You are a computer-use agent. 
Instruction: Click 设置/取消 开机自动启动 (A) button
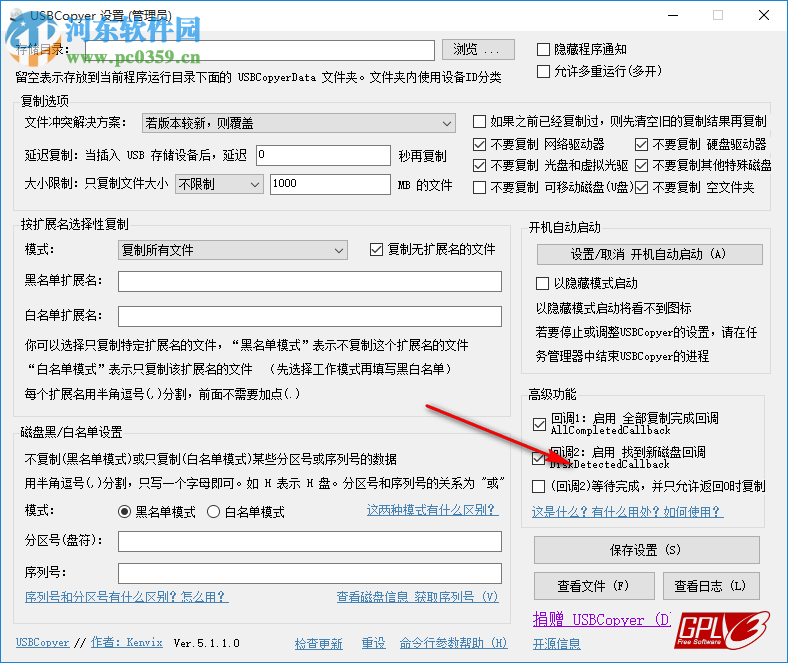point(649,254)
